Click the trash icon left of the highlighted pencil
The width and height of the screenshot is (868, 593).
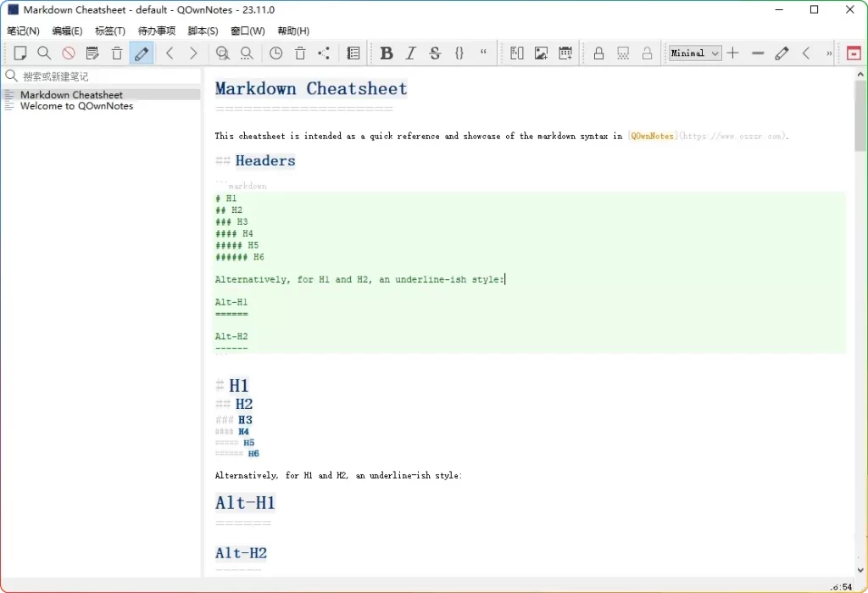pyautogui.click(x=117, y=53)
